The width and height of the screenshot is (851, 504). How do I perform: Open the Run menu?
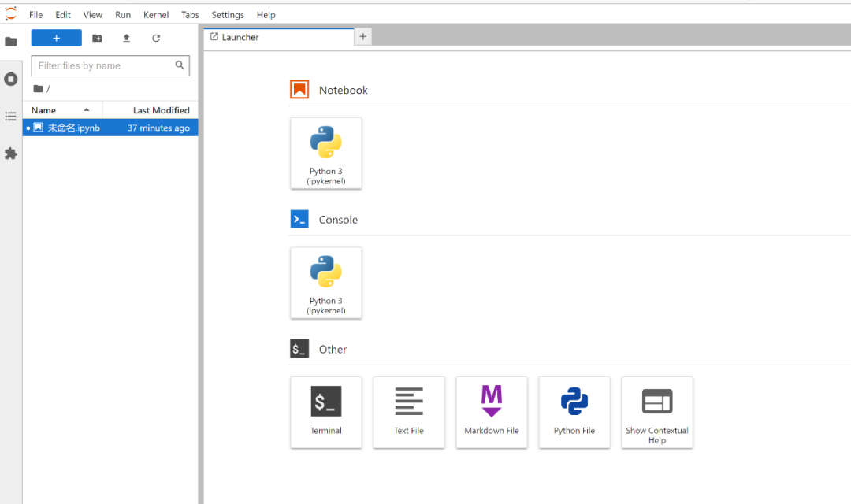(x=123, y=15)
